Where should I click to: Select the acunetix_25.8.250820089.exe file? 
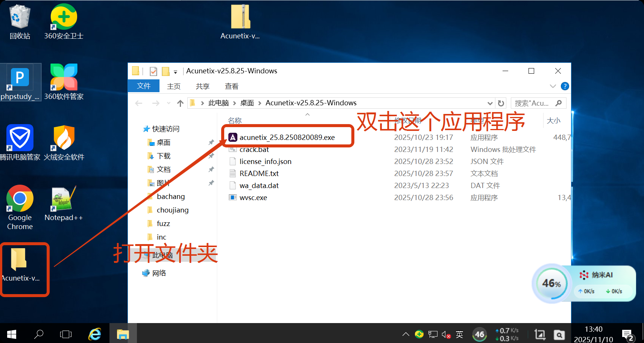[287, 137]
